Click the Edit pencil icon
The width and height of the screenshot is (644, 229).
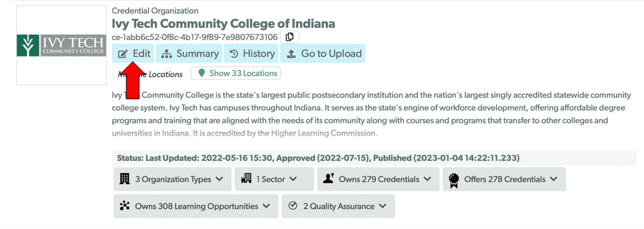click(123, 53)
